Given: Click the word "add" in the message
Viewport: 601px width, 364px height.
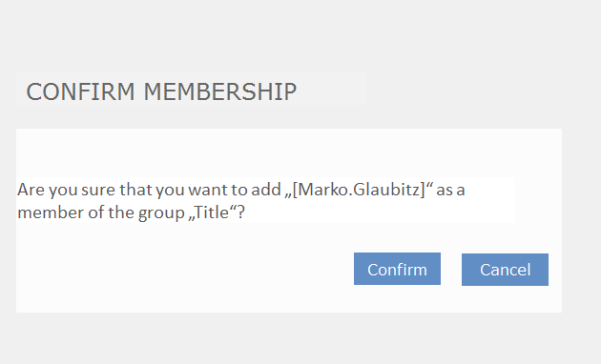Looking at the screenshot, I should point(266,190).
